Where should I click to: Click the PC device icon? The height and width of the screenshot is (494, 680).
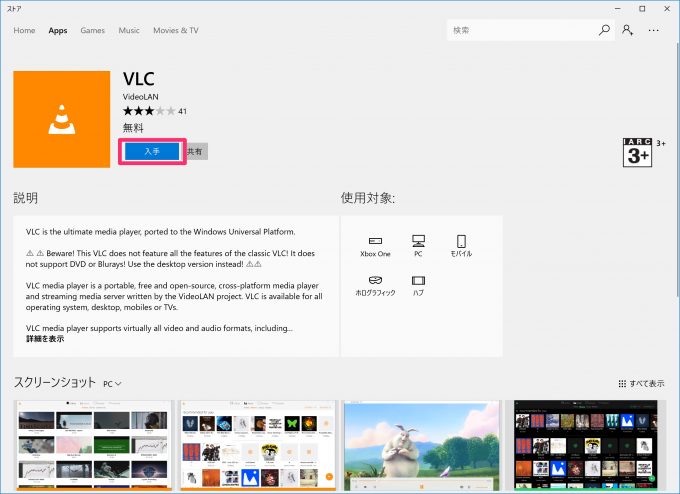pos(418,241)
